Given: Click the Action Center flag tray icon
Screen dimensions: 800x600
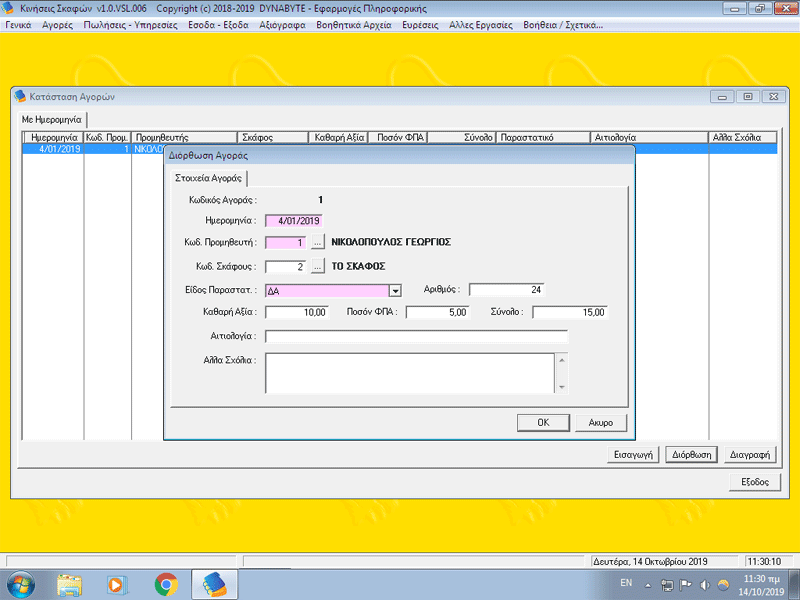Looking at the screenshot, I should [686, 585].
